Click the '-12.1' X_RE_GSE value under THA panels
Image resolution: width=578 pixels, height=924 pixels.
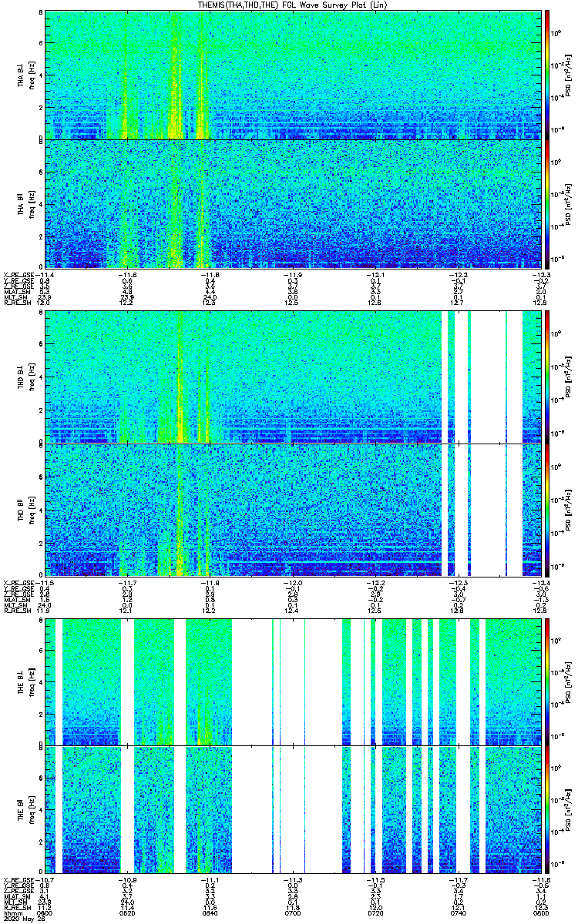coord(376,274)
